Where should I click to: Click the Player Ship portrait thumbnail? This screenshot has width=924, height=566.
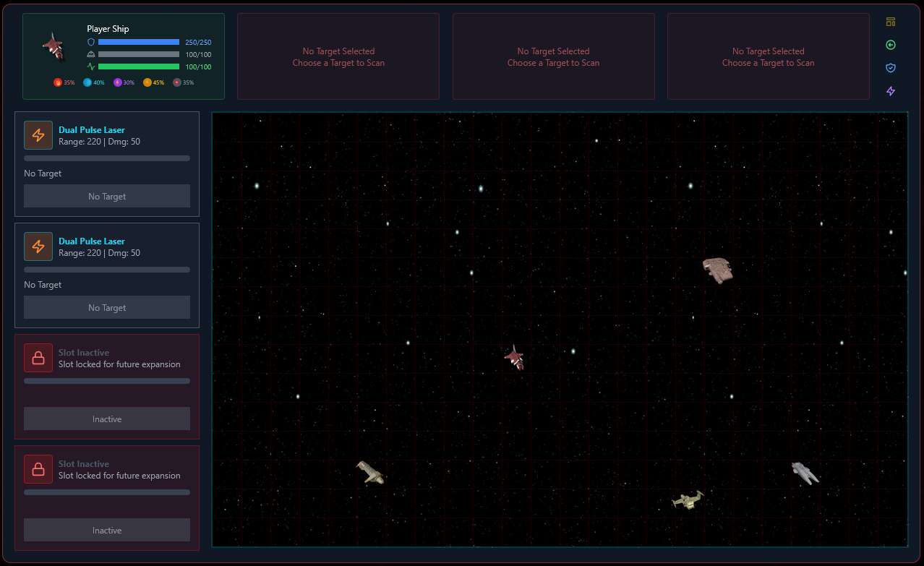pos(53,47)
